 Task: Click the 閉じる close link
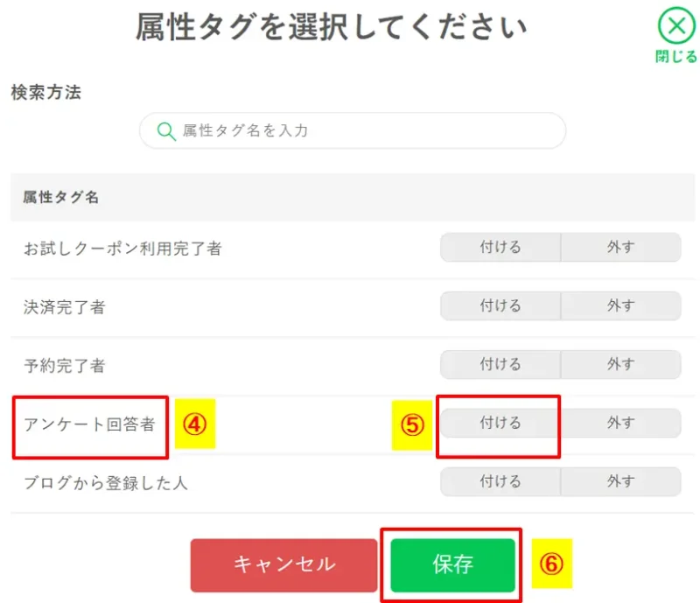tap(676, 54)
